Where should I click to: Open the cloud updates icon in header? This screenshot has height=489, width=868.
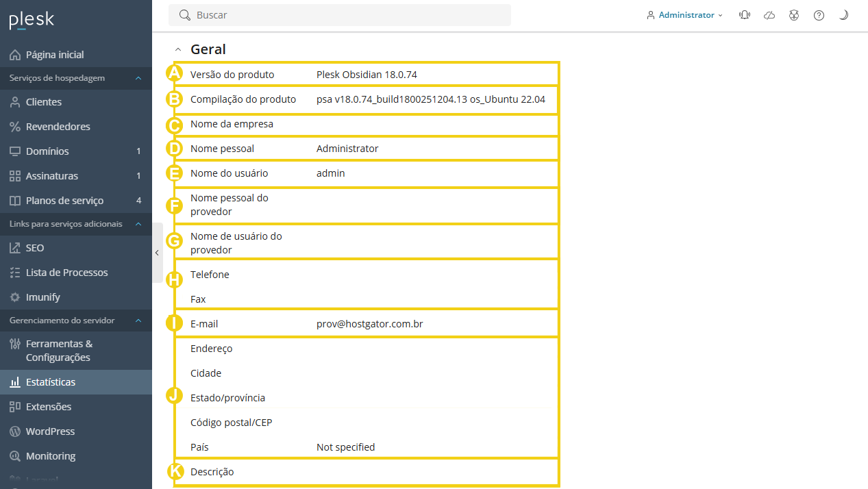coord(769,15)
